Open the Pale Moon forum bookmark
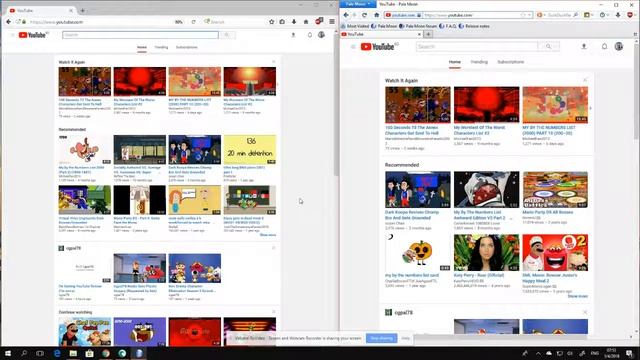This screenshot has height=360, width=640. click(418, 26)
